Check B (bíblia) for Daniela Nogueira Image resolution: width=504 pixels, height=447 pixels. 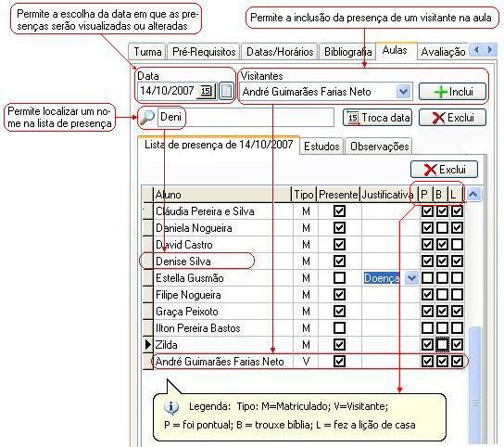click(442, 228)
